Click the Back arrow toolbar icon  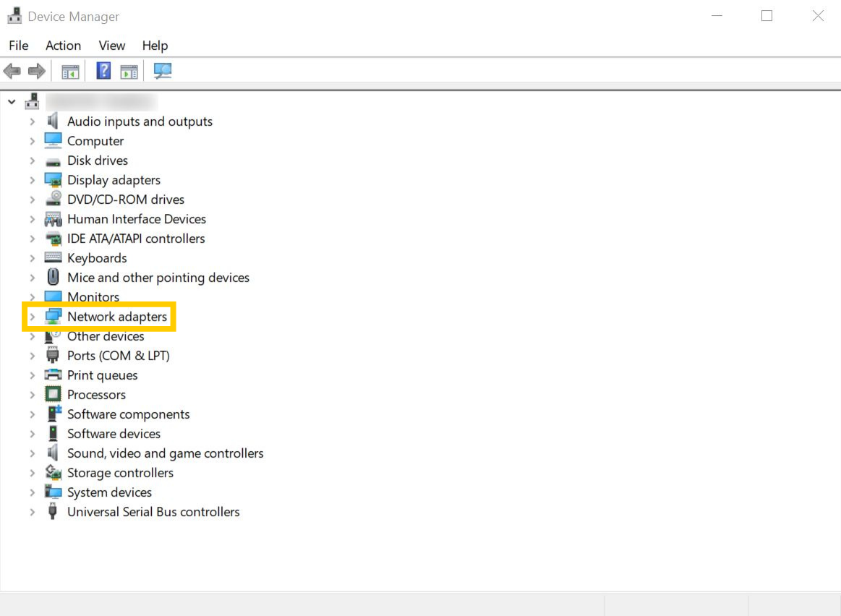(12, 71)
